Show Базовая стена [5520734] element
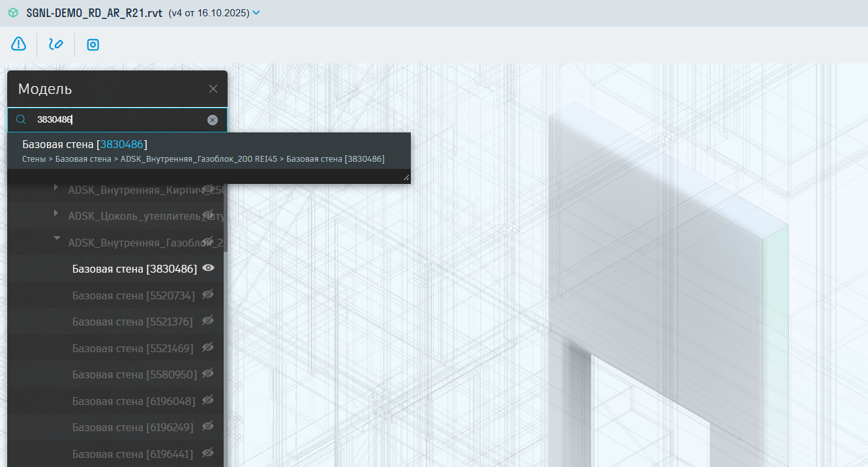 (x=208, y=295)
